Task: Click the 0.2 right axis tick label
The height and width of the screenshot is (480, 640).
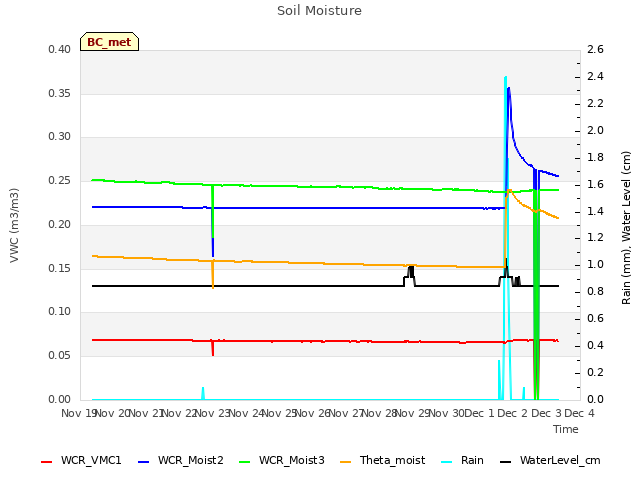Action: point(595,372)
